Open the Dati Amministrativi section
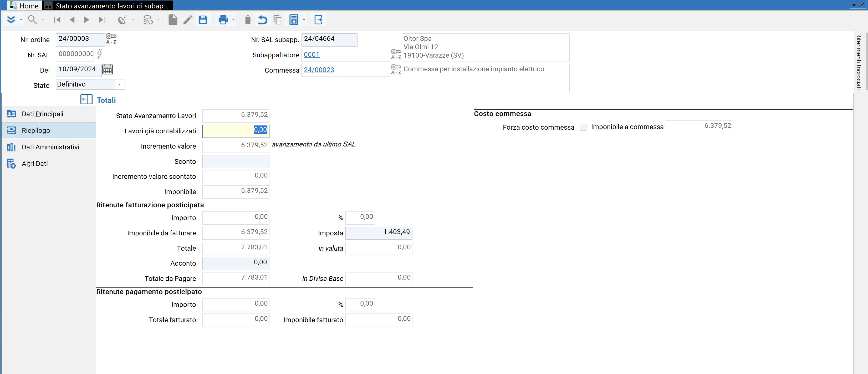This screenshot has width=868, height=374. tap(49, 147)
